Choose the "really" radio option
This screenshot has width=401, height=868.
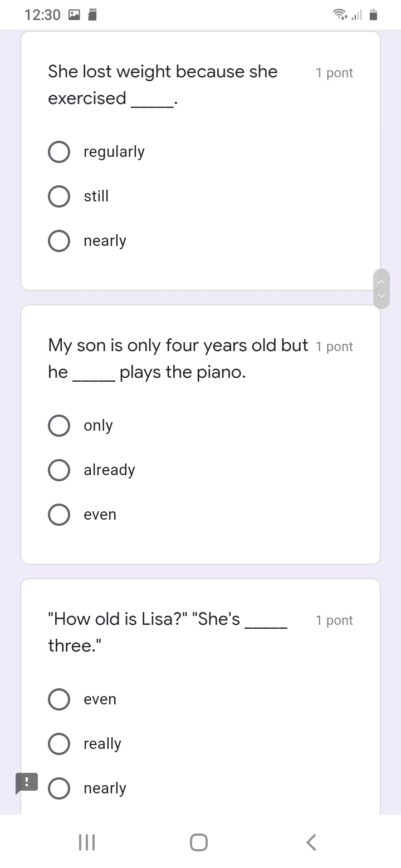click(x=59, y=744)
